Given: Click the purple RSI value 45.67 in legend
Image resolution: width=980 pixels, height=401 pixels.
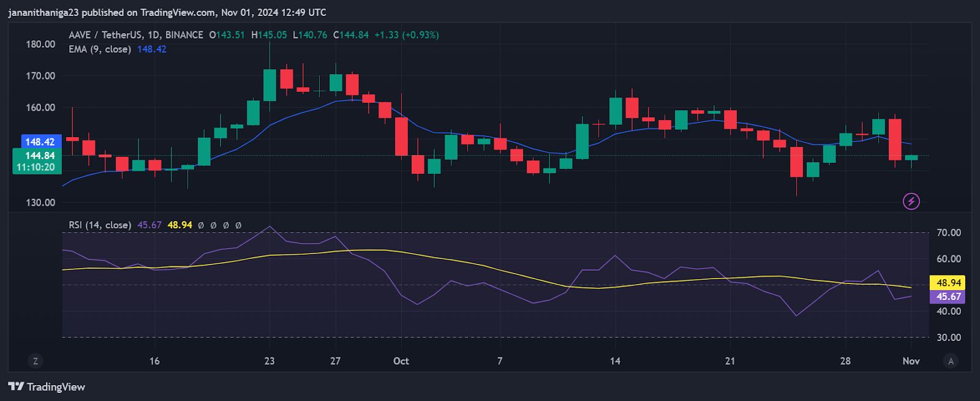Looking at the screenshot, I should [x=149, y=225].
